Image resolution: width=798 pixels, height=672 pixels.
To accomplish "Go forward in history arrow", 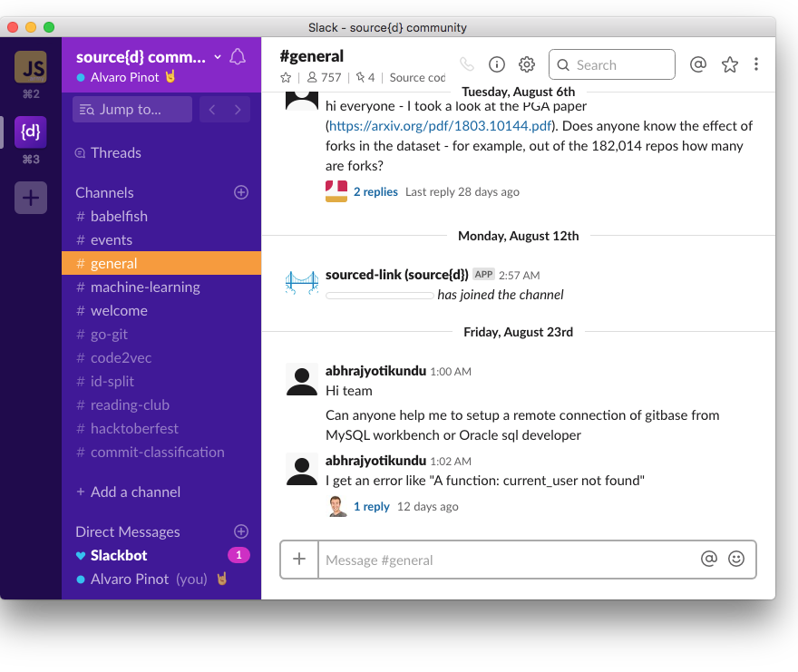I will [238, 110].
